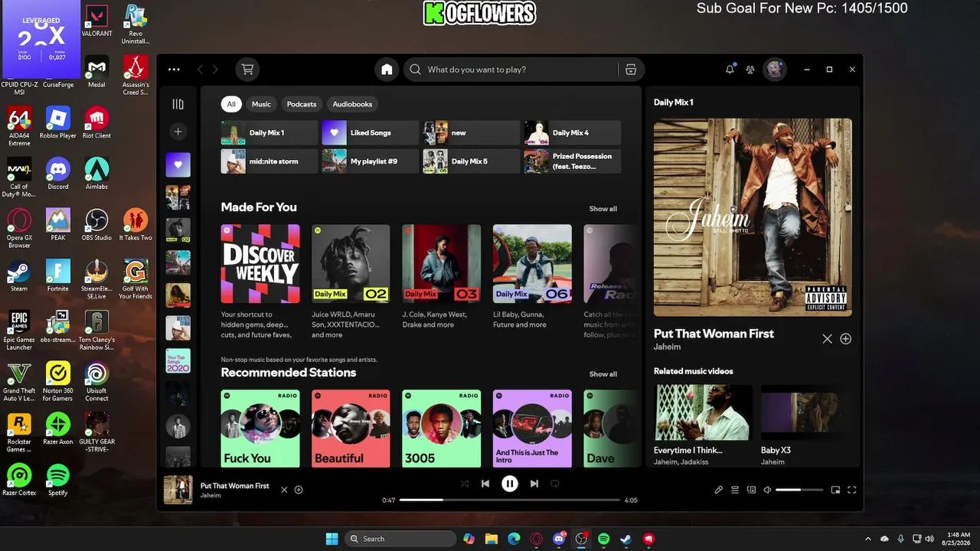Open the 3005 radio station card

click(442, 429)
